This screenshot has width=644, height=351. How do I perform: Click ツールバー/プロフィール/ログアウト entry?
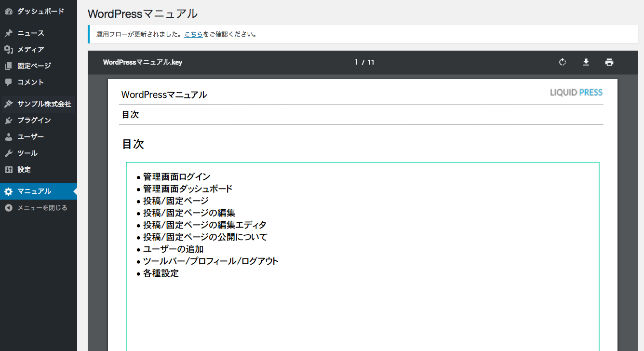pyautogui.click(x=211, y=261)
